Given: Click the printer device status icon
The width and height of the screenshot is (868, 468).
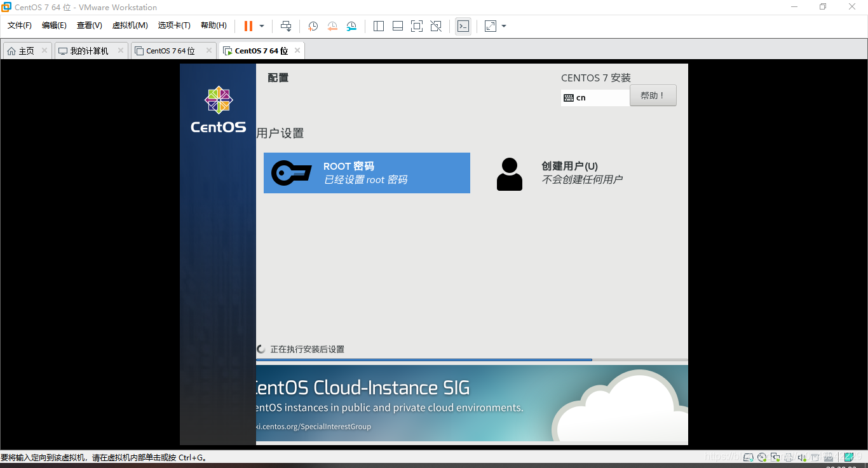Looking at the screenshot, I should tap(789, 457).
